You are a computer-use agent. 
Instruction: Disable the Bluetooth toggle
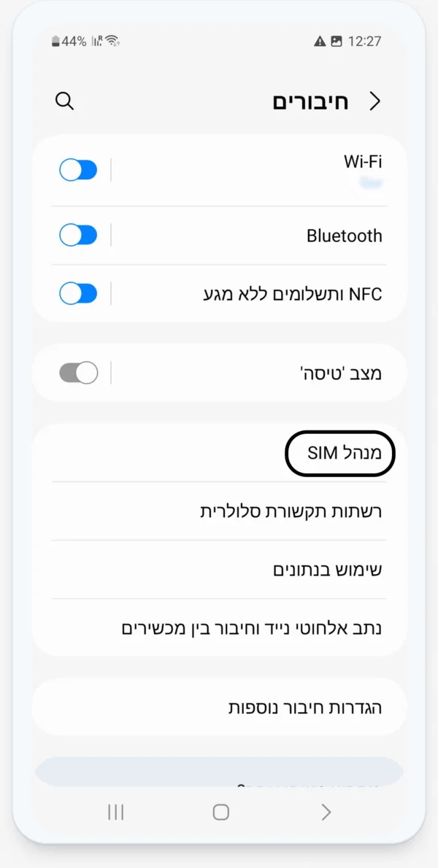pos(78,236)
